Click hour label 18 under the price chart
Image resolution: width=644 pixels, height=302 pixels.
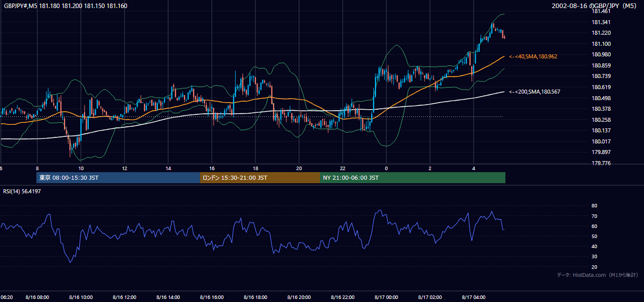[x=255, y=169]
